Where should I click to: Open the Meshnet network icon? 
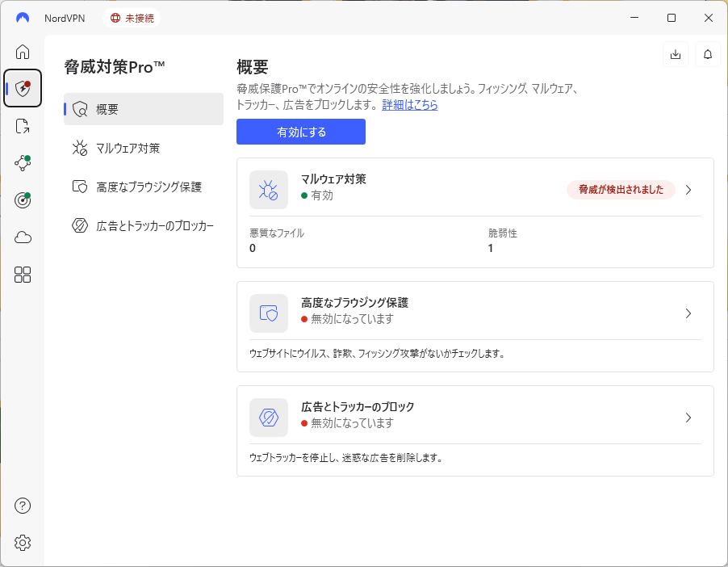coord(22,162)
